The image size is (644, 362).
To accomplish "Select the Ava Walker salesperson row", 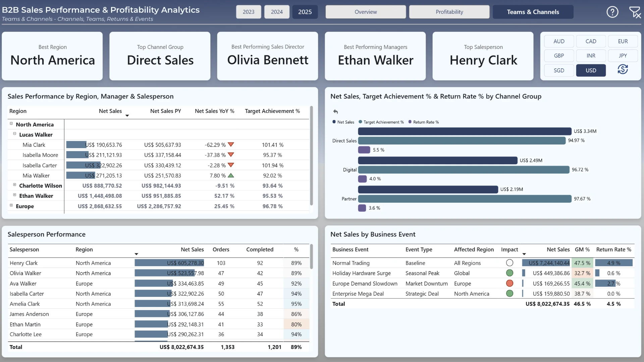I will [159, 283].
